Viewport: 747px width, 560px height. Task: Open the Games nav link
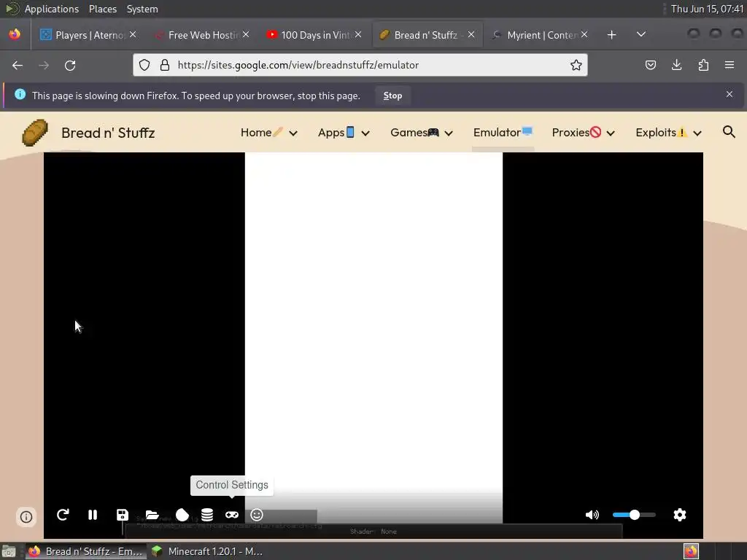click(x=414, y=133)
